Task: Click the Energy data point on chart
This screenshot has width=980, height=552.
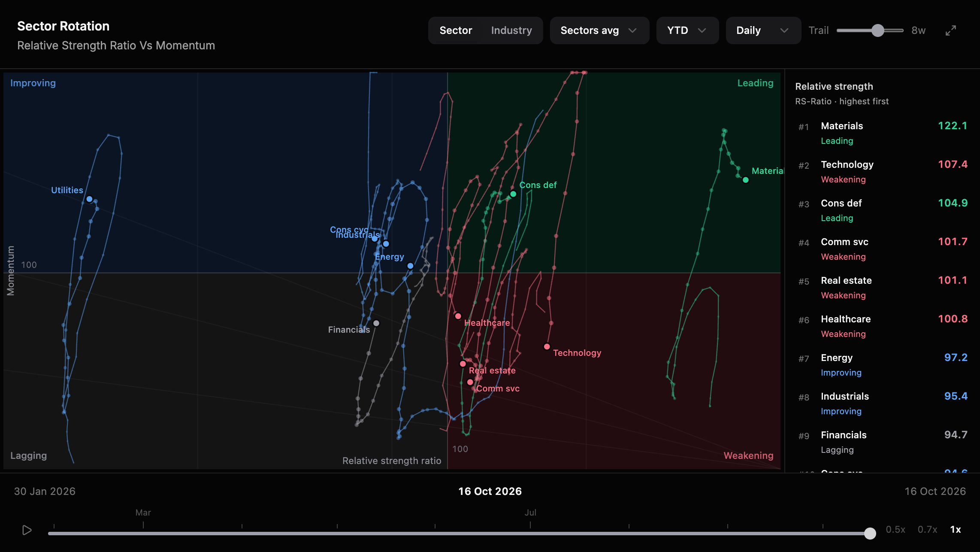Action: point(410,266)
